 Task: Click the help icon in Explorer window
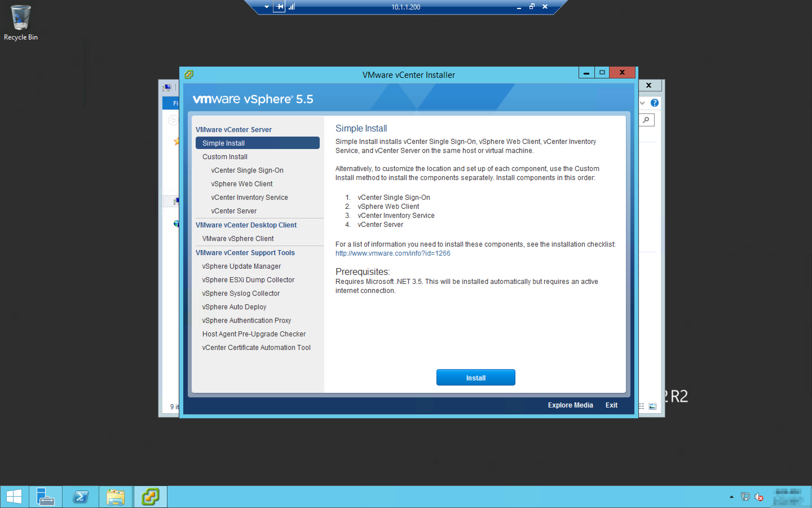point(654,103)
